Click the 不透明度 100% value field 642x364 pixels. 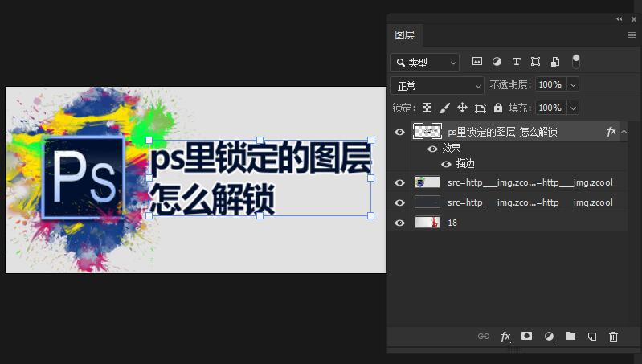click(550, 84)
